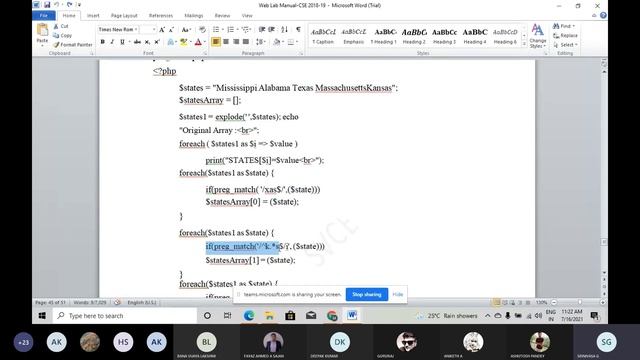The image size is (640, 360).
Task: Apply the Heading 2 style
Action: [x=414, y=36]
